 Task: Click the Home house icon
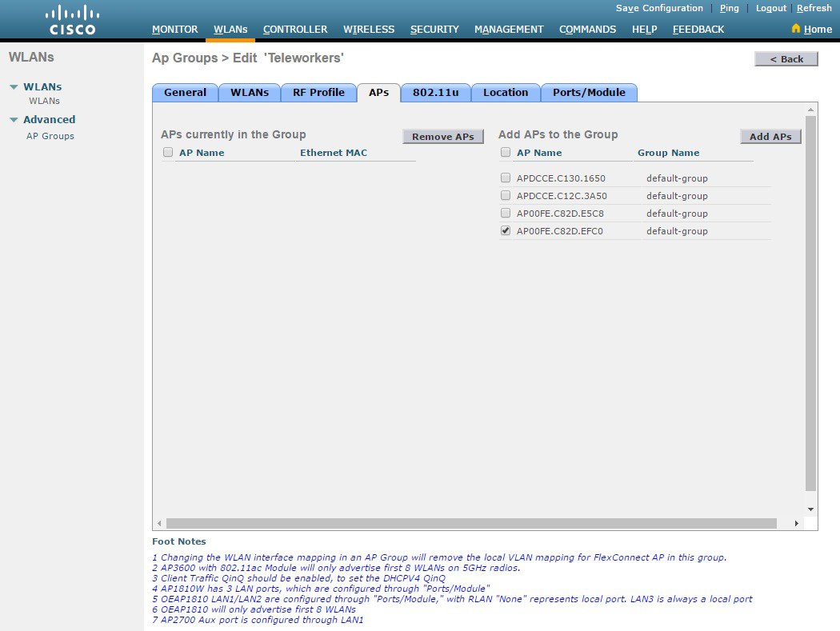click(x=795, y=28)
